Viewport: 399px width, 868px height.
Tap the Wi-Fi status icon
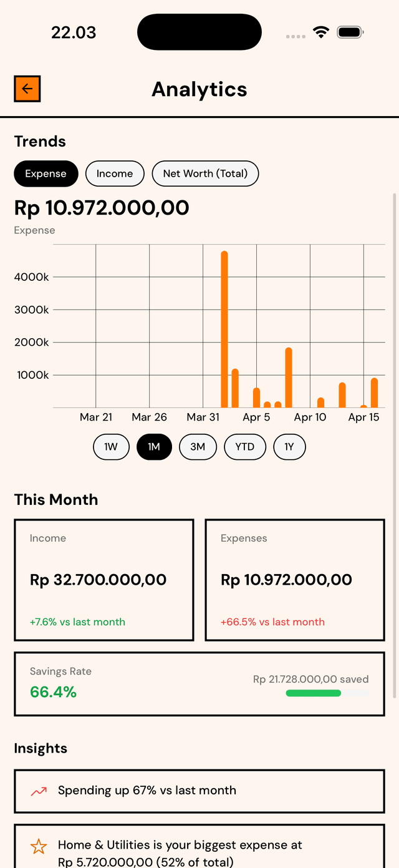pos(321,31)
